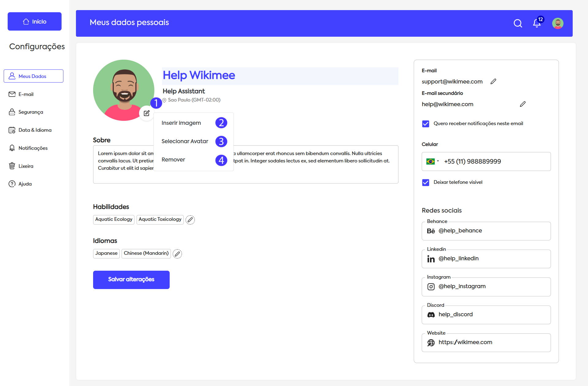Edit primary email support@wikimee.com pencil
This screenshot has width=588, height=386.
point(493,81)
